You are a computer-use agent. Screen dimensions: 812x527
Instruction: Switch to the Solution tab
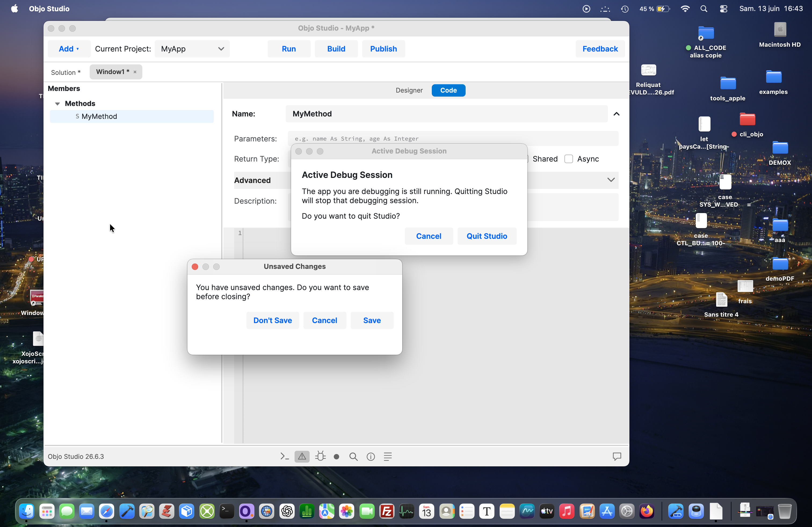[x=66, y=72]
